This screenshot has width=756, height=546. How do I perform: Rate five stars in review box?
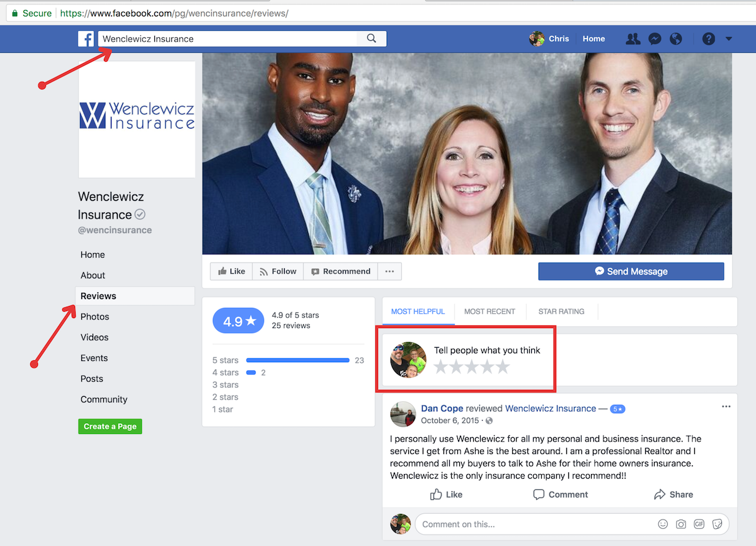coord(503,367)
